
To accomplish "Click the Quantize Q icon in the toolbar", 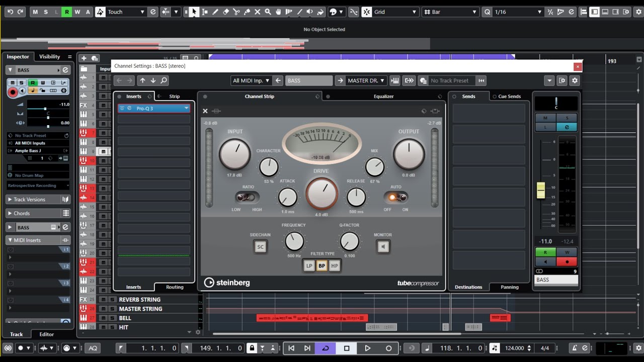I will pyautogui.click(x=487, y=12).
